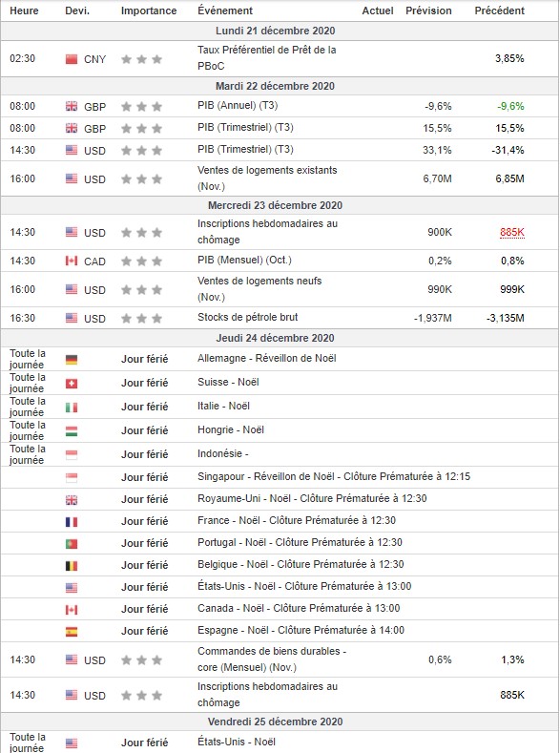Click the Canada flag beside CAD
The height and width of the screenshot is (753, 560).
click(72, 261)
